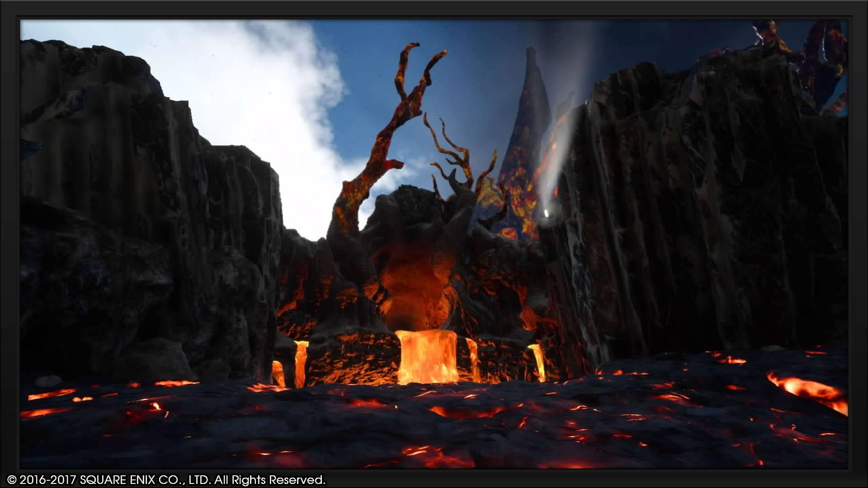The height and width of the screenshot is (488, 868).
Task: Click the dark picture frame's top border
Action: (x=434, y=9)
